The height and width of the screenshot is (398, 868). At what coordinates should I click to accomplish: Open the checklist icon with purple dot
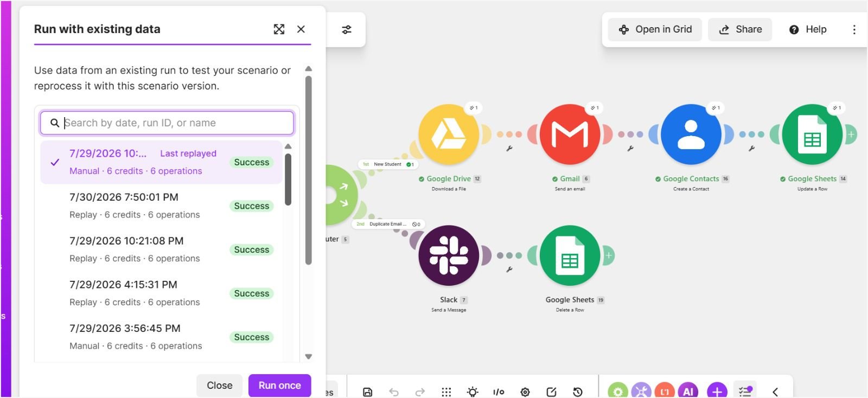pyautogui.click(x=745, y=391)
